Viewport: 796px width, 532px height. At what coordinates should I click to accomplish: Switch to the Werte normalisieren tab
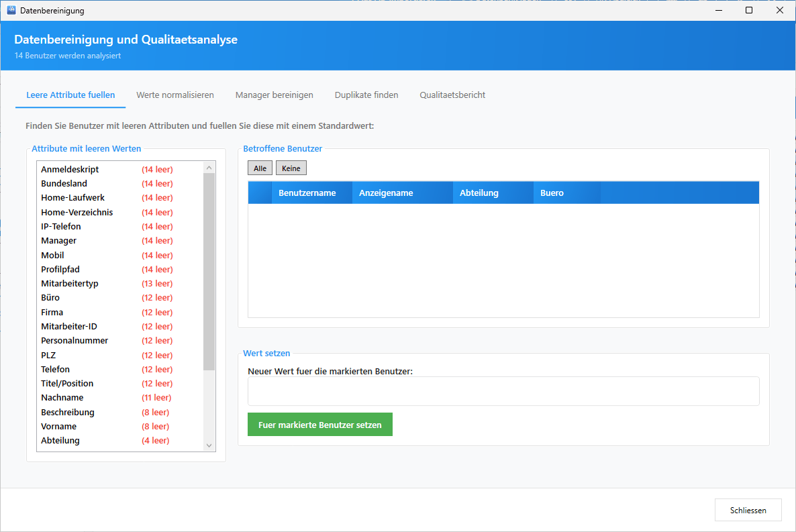(175, 95)
